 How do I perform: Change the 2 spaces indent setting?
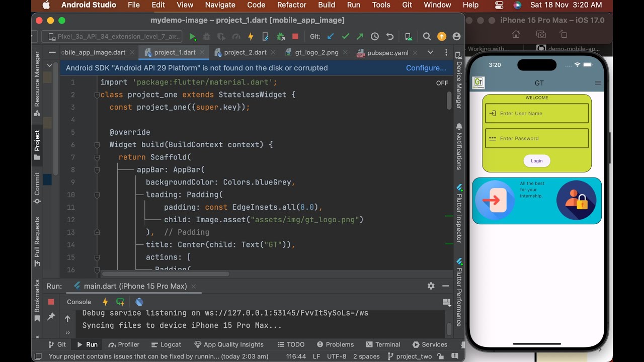(x=366, y=356)
